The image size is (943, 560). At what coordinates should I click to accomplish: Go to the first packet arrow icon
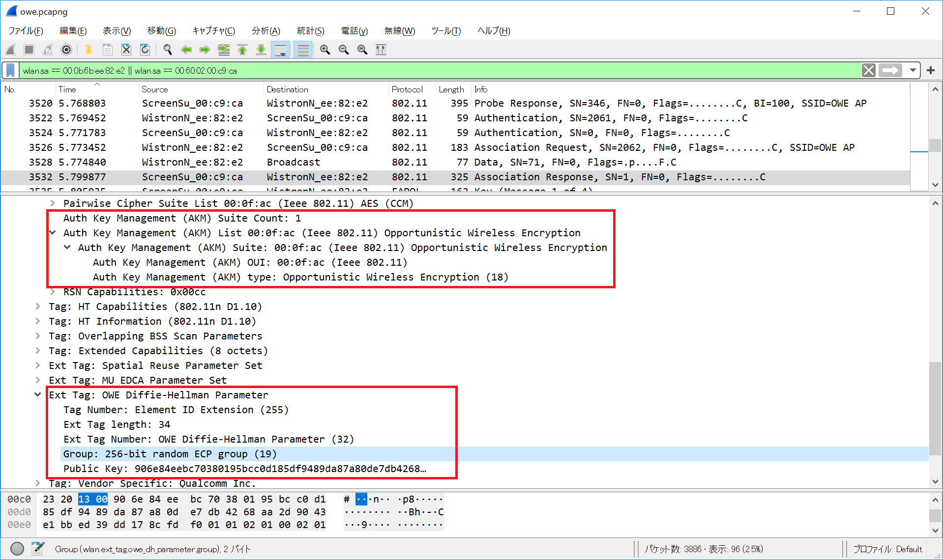[242, 50]
